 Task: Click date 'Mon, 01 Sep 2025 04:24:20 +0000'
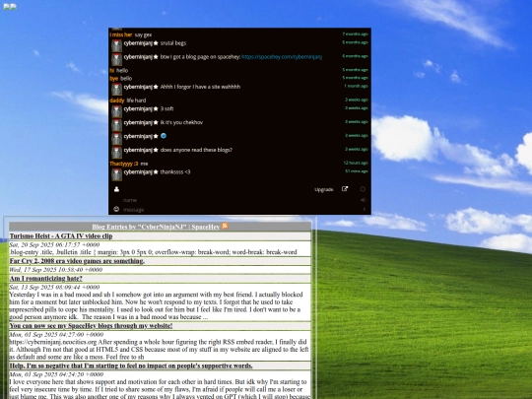[56, 374]
